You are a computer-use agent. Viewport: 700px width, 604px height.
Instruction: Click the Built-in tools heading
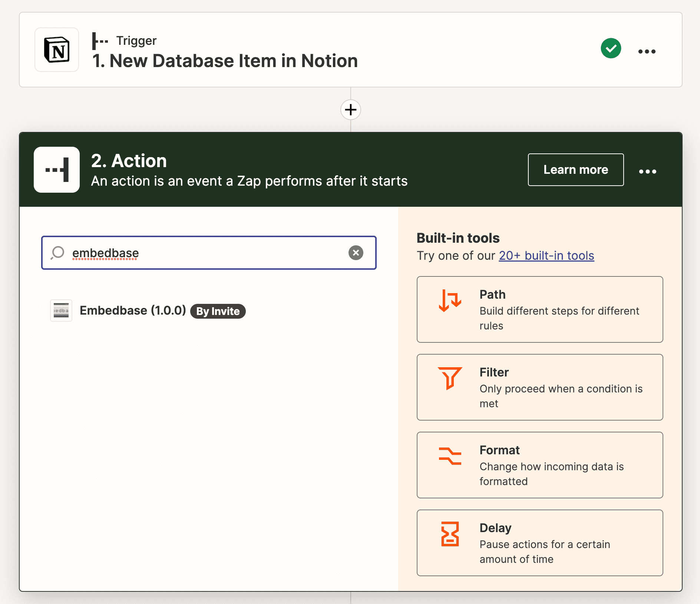click(x=458, y=238)
